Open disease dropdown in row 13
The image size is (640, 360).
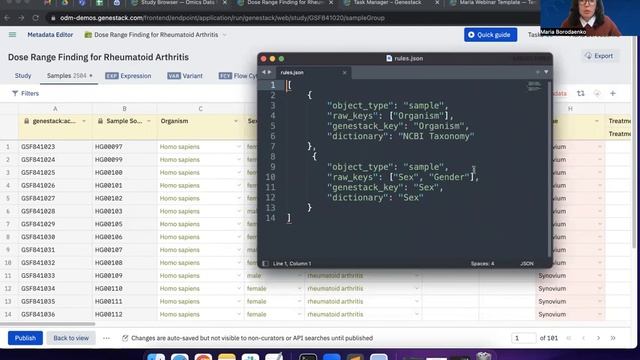(417, 302)
